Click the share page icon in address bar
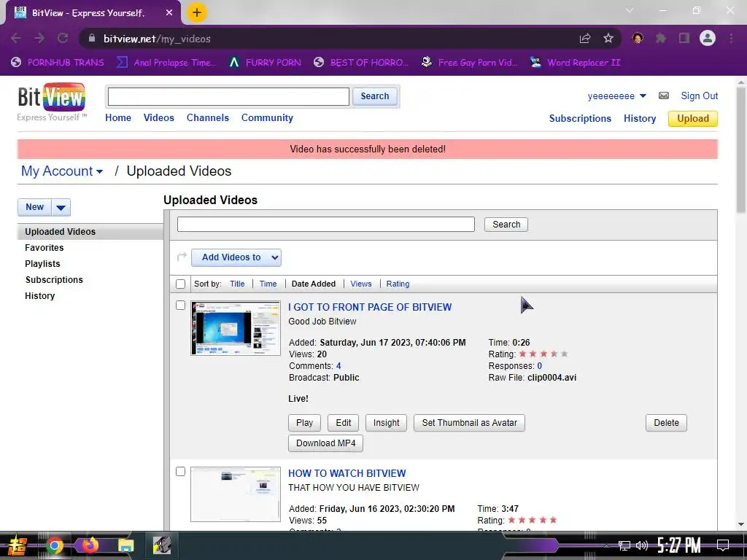Image resolution: width=747 pixels, height=560 pixels. [585, 39]
